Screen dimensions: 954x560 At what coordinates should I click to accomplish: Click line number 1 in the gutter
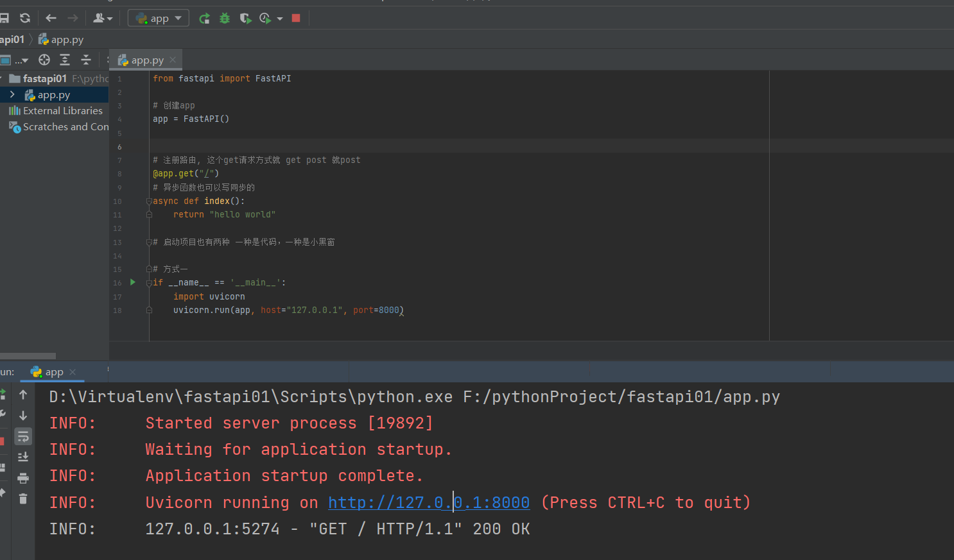119,79
